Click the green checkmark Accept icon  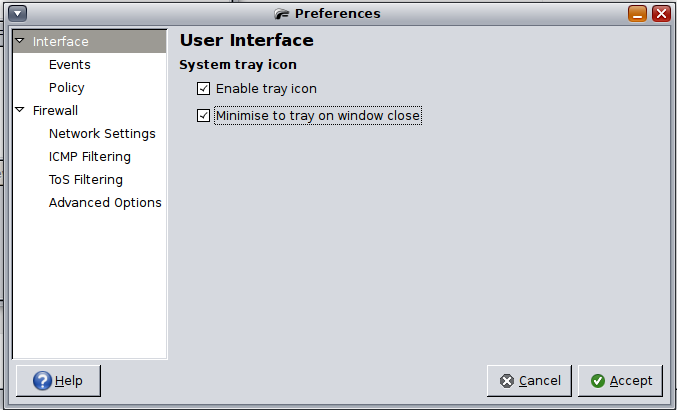(x=598, y=381)
